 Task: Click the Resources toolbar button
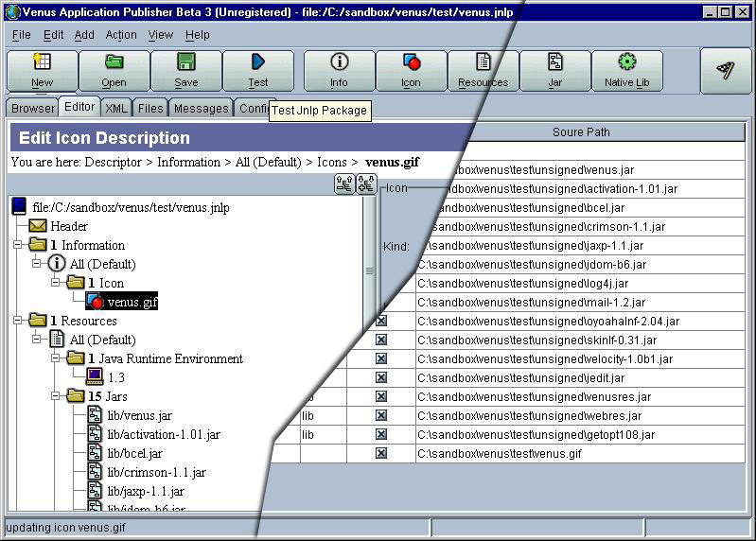(483, 70)
